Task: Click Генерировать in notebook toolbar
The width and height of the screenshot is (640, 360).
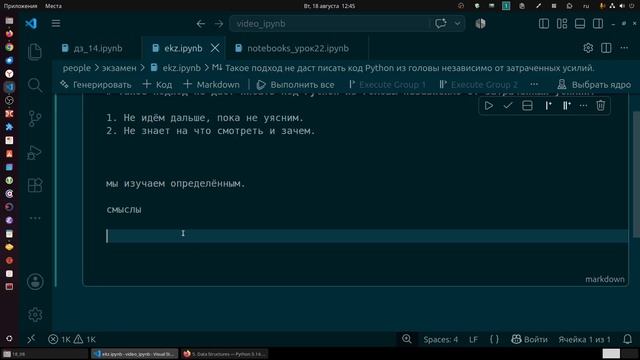Action: pyautogui.click(x=96, y=84)
